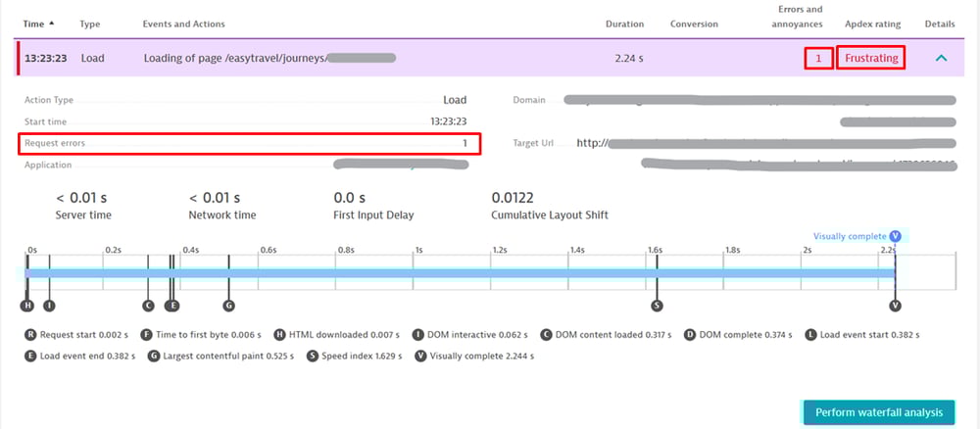The width and height of the screenshot is (980, 429).
Task: Click the H marker for HTML downloaded
Action: click(x=28, y=306)
